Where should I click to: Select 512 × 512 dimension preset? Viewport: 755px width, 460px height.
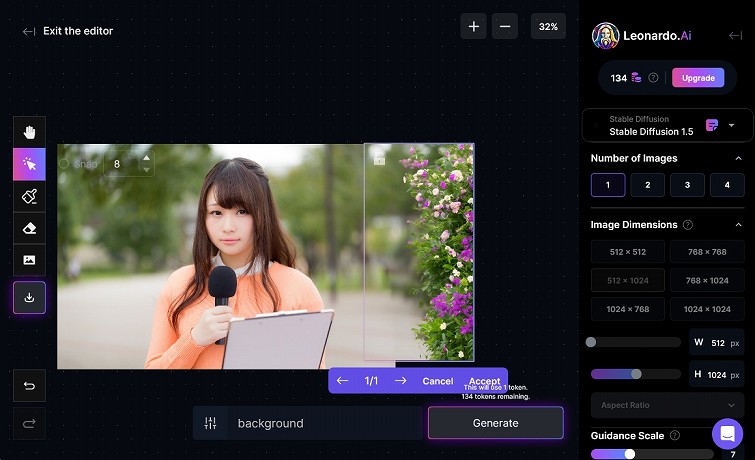click(628, 251)
